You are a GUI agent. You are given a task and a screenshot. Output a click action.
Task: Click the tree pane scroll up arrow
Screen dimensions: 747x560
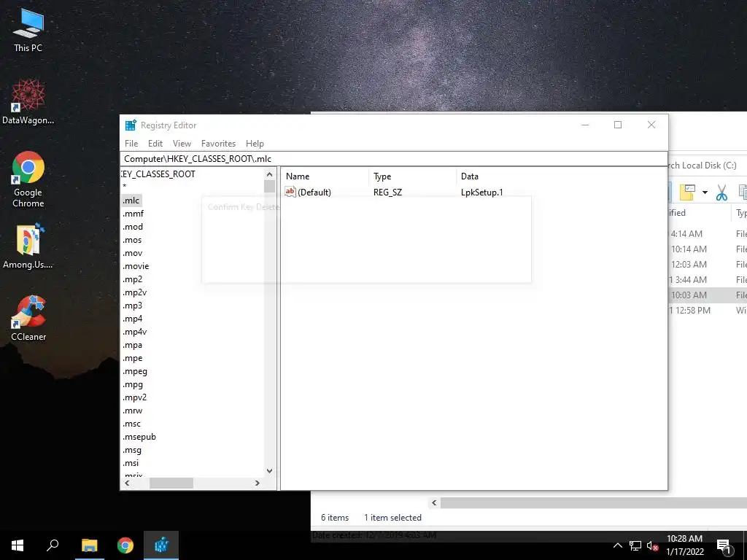click(x=270, y=174)
